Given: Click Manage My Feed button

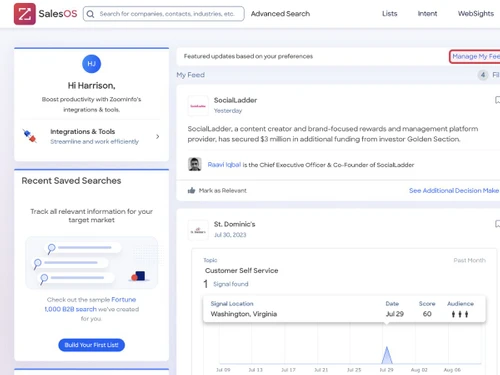Looking at the screenshot, I should pyautogui.click(x=475, y=56).
